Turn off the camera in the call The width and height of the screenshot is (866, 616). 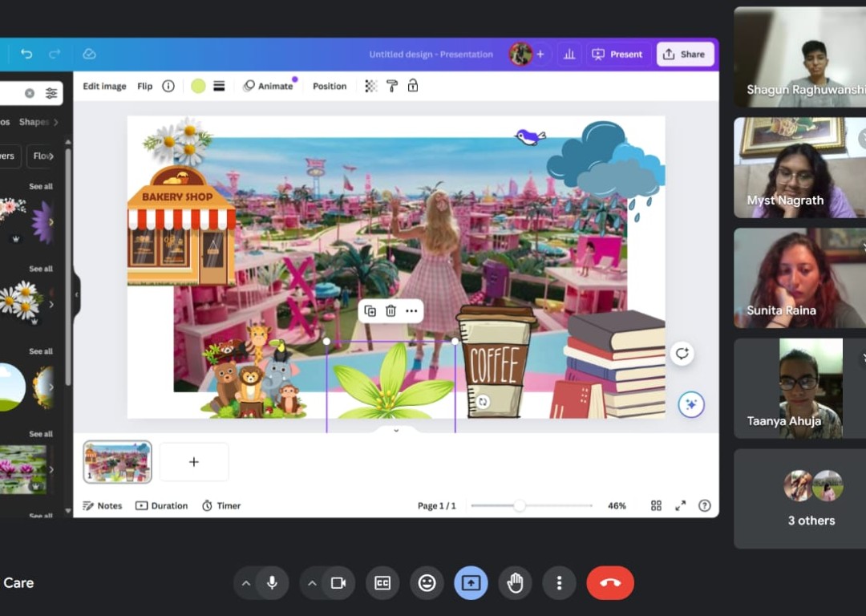pyautogui.click(x=338, y=583)
